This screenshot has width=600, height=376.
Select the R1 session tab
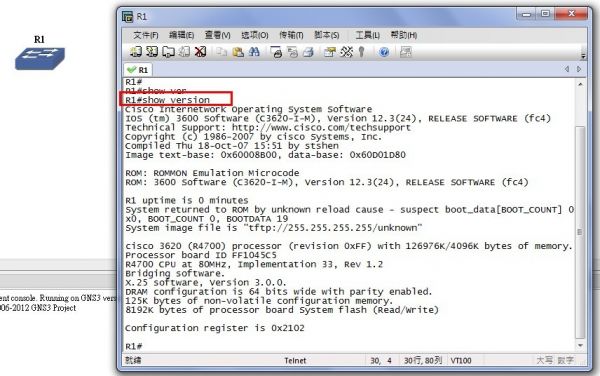[138, 70]
